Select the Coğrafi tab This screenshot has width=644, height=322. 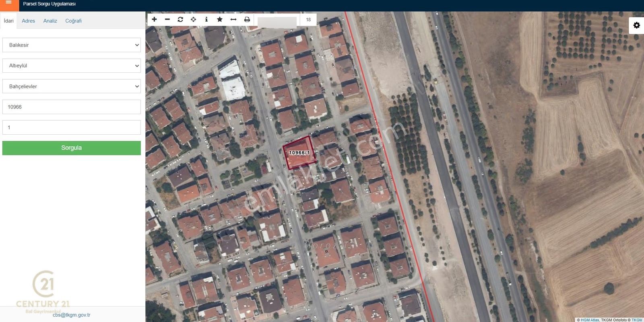coord(73,21)
